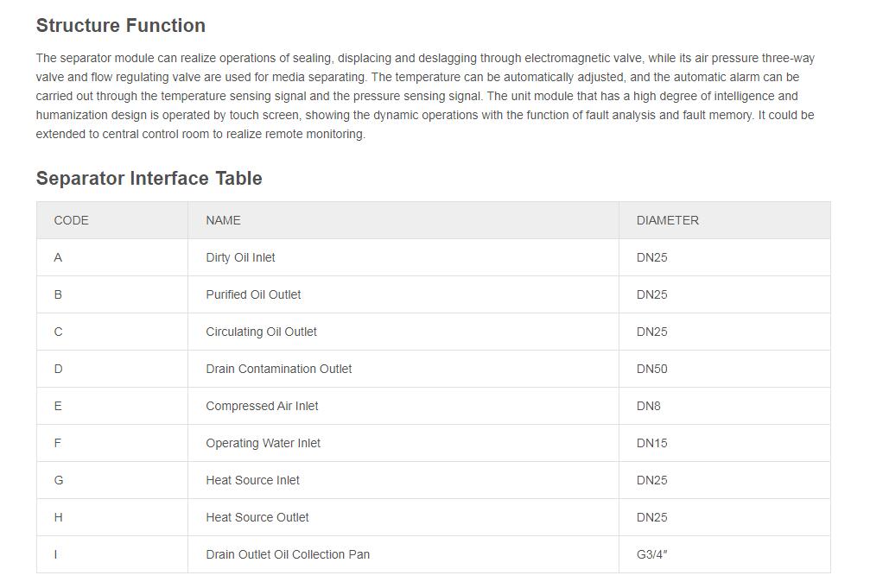This screenshot has height=588, width=870.
Task: Click the G3/4″ diameter value
Action: click(x=652, y=554)
